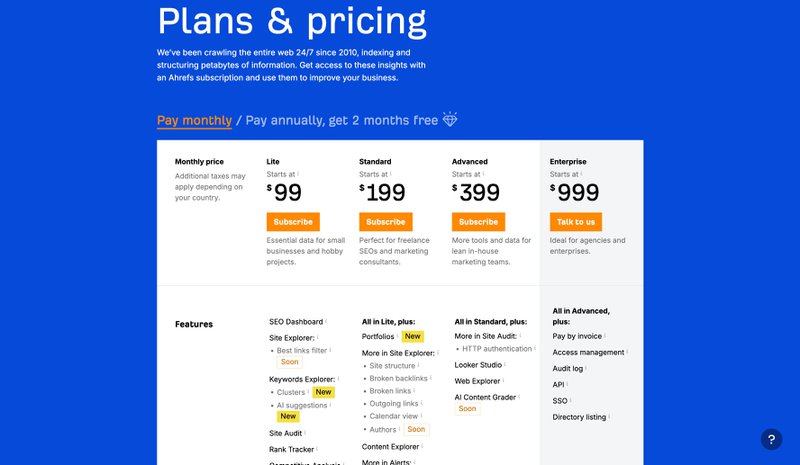Screen dimensions: 800x465
Task: Click info icon next to Lite Starts at
Action: pyautogui.click(x=298, y=173)
